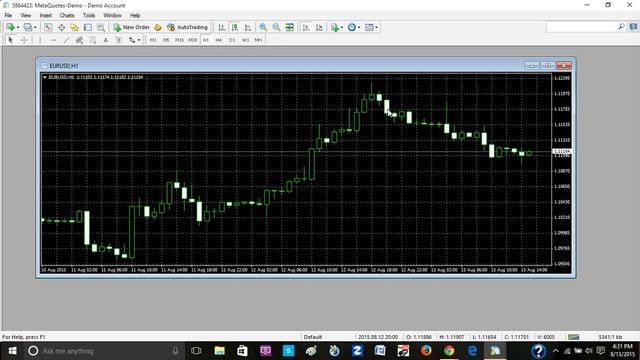
Task: Switch to M5 timeframe
Action: point(166,40)
